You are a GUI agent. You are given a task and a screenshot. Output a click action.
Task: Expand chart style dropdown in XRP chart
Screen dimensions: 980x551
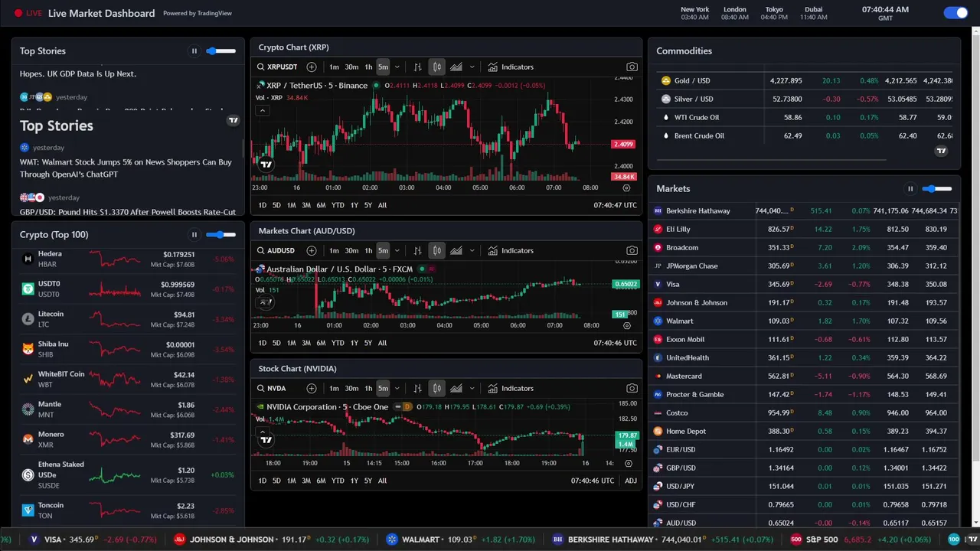coord(472,67)
